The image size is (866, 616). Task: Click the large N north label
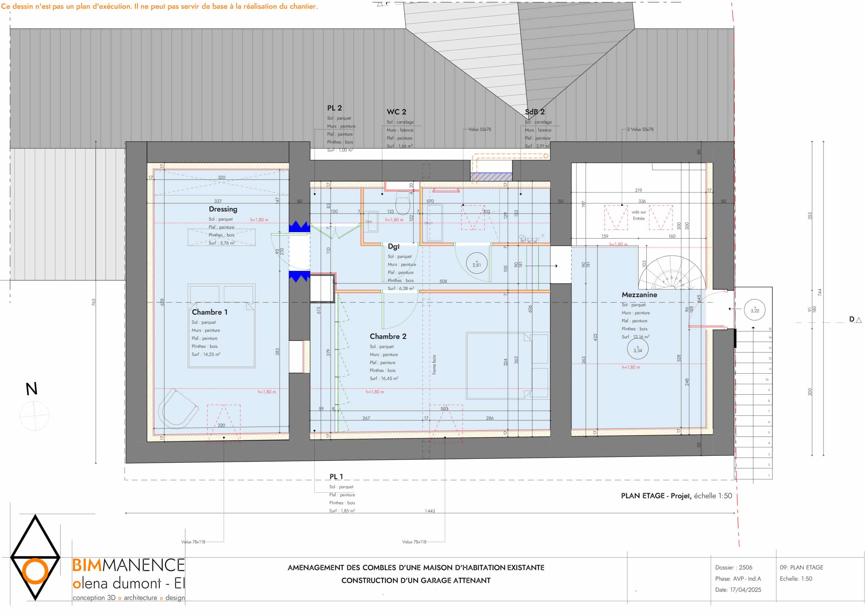coord(31,389)
